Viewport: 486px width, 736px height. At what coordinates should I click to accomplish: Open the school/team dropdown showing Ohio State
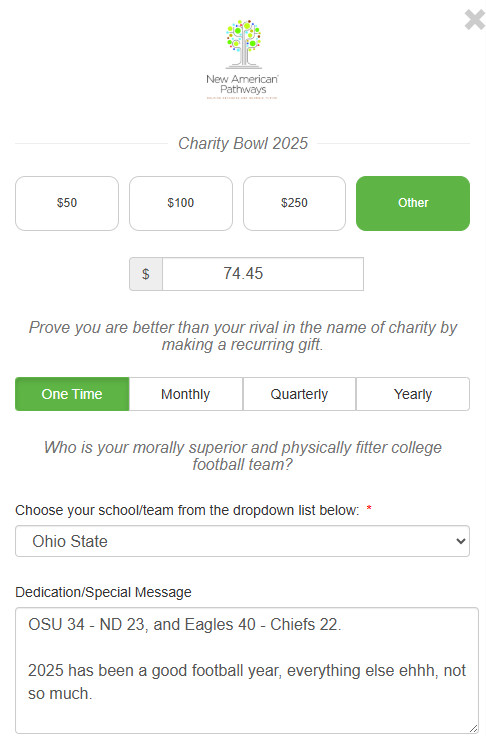tap(242, 541)
